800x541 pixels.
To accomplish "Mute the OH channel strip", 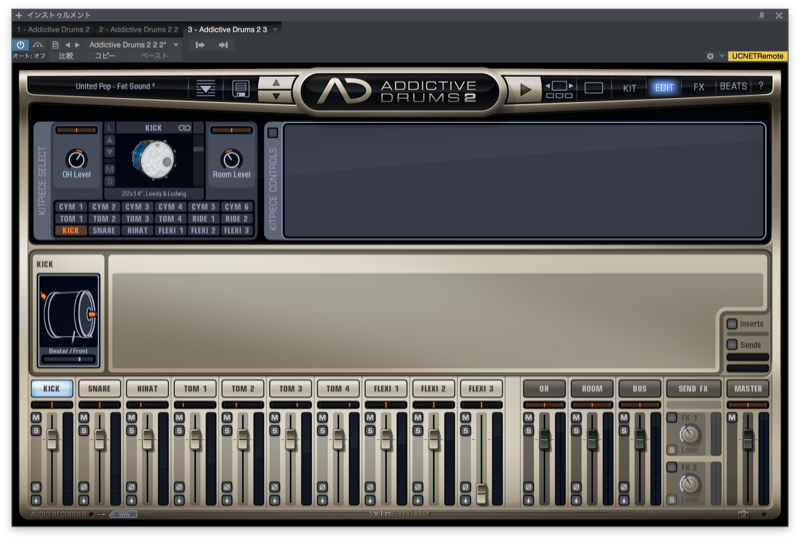I will tap(529, 417).
